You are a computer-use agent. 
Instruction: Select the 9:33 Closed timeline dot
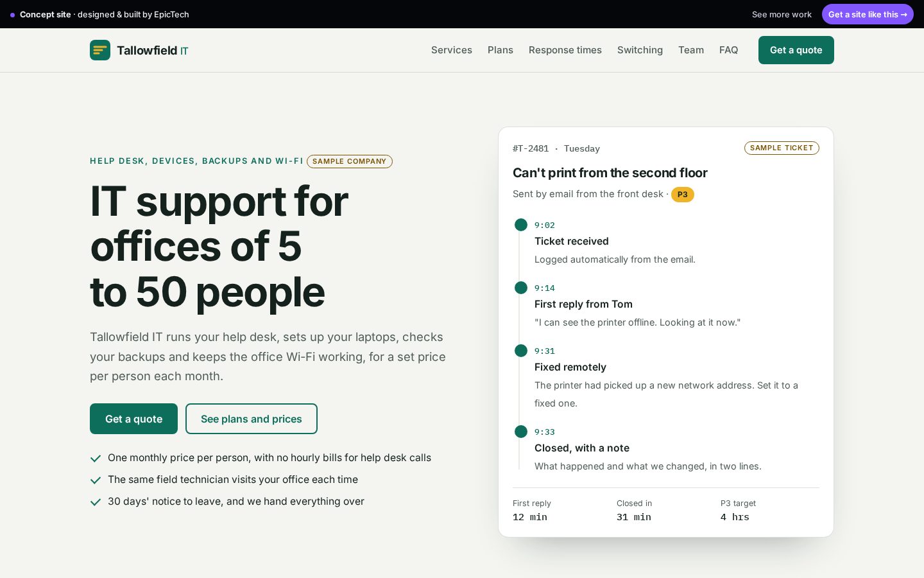[521, 432]
